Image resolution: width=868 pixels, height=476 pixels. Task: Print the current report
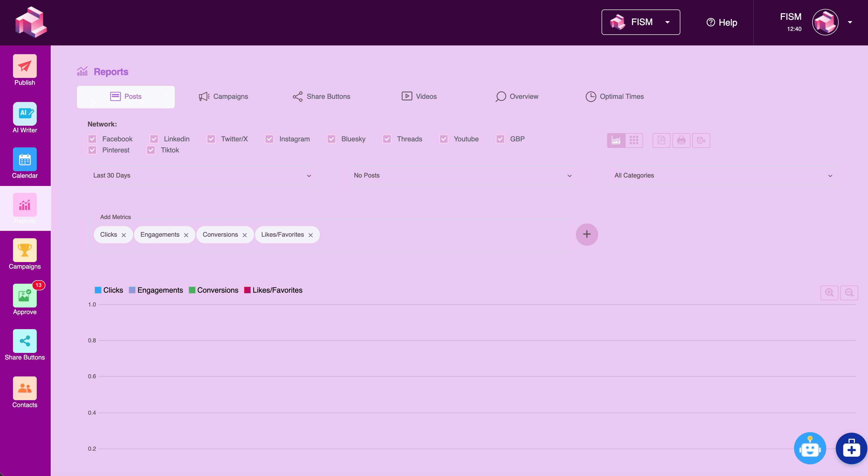[x=681, y=140]
